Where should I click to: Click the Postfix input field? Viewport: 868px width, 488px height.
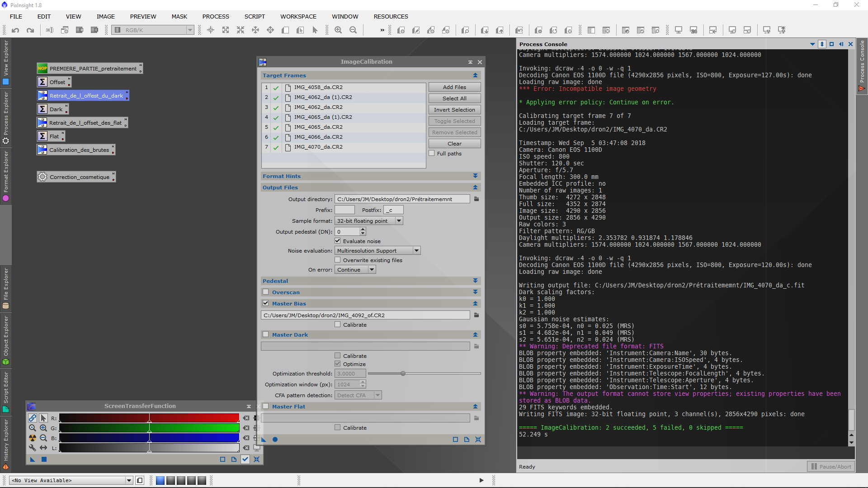coord(393,210)
